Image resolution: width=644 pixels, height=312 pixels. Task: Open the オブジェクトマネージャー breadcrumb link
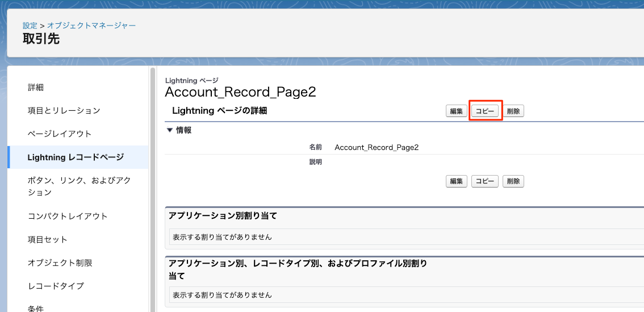click(91, 26)
